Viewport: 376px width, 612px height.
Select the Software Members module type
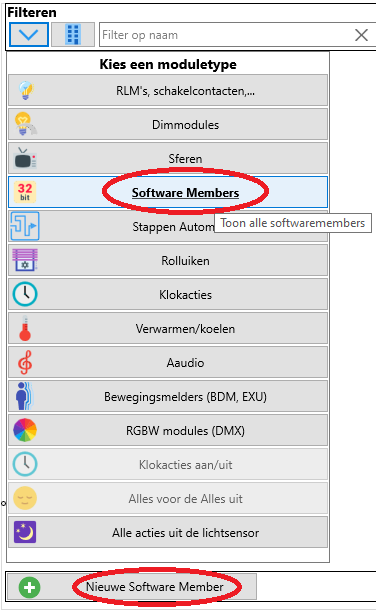pyautogui.click(x=168, y=192)
